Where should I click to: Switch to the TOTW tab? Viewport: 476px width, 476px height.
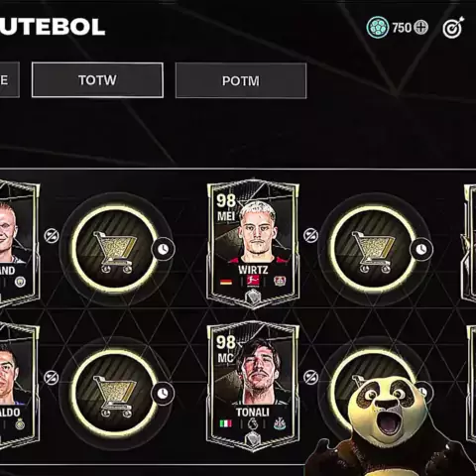click(97, 80)
